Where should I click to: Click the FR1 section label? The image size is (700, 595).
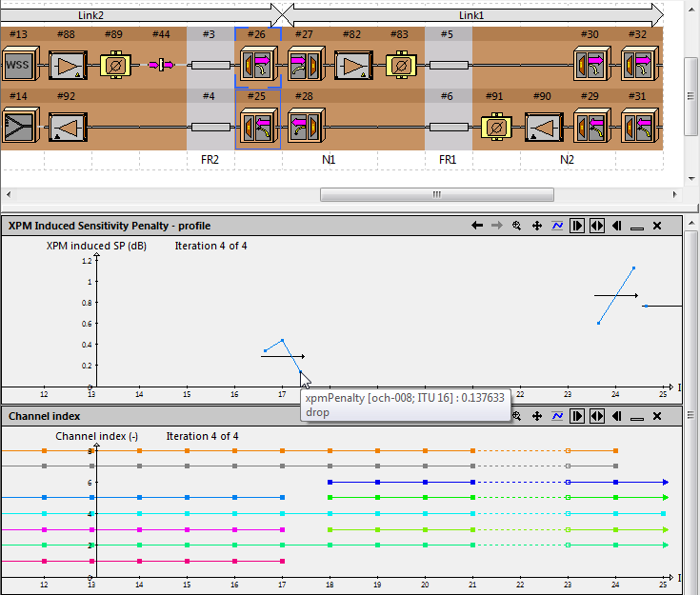[448, 160]
